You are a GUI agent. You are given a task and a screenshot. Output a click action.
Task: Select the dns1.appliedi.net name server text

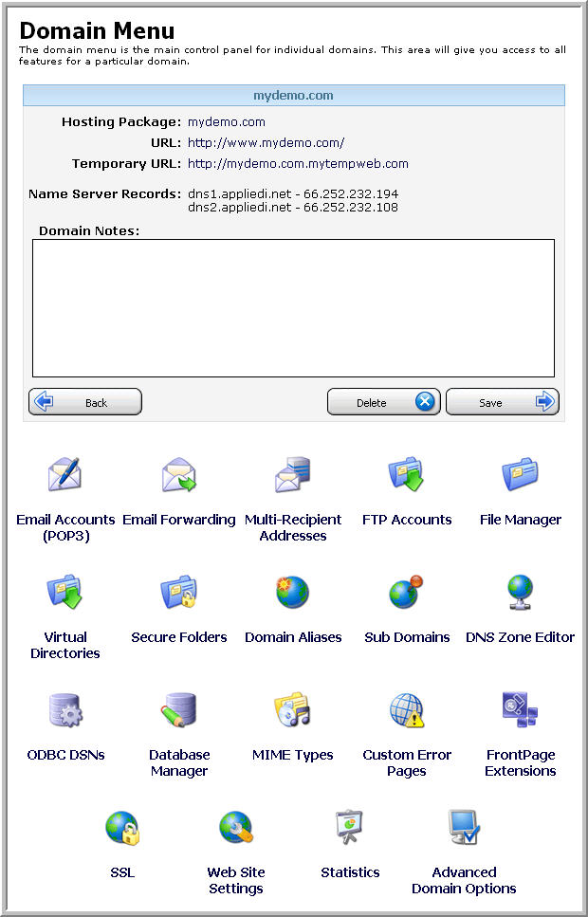(292, 193)
